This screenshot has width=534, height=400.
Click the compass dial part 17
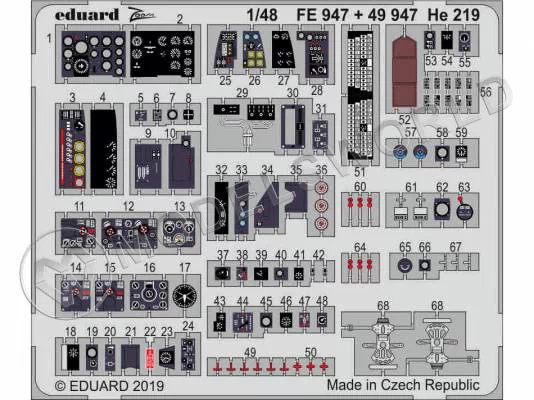pos(185,295)
